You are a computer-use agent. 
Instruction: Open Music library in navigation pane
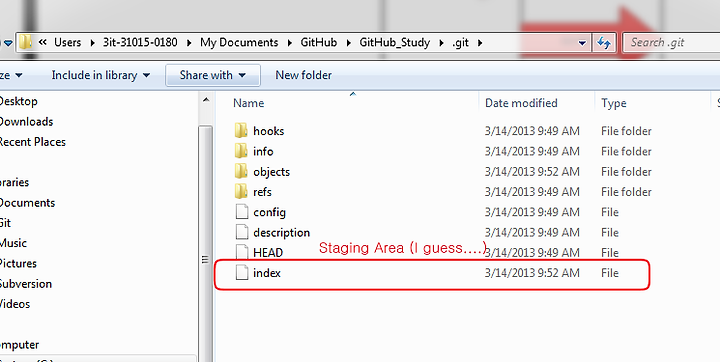(x=13, y=243)
